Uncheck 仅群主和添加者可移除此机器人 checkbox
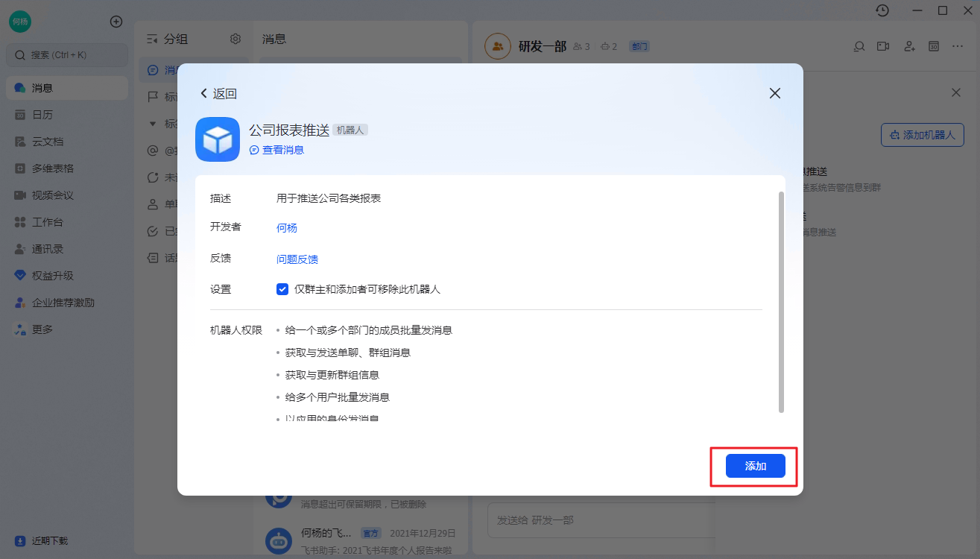 click(x=282, y=289)
